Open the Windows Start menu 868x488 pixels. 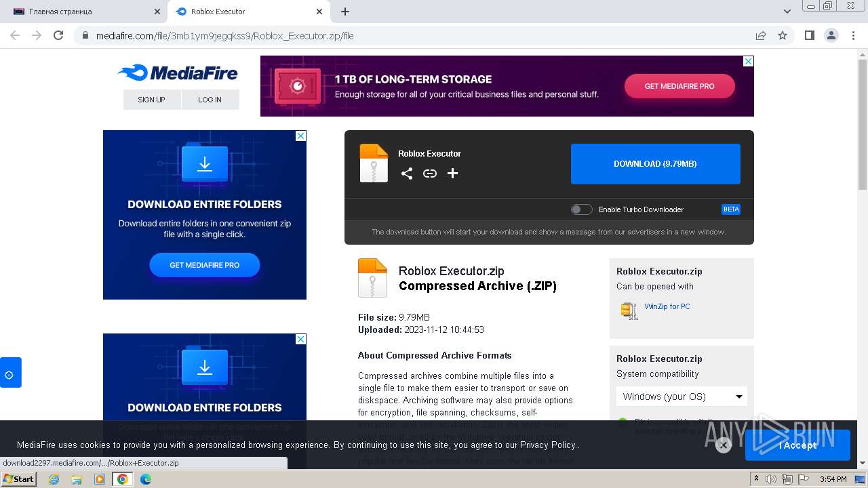tap(18, 479)
